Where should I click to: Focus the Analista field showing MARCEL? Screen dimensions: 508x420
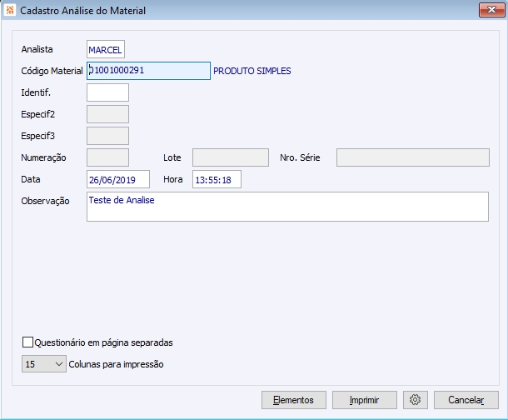pos(106,49)
